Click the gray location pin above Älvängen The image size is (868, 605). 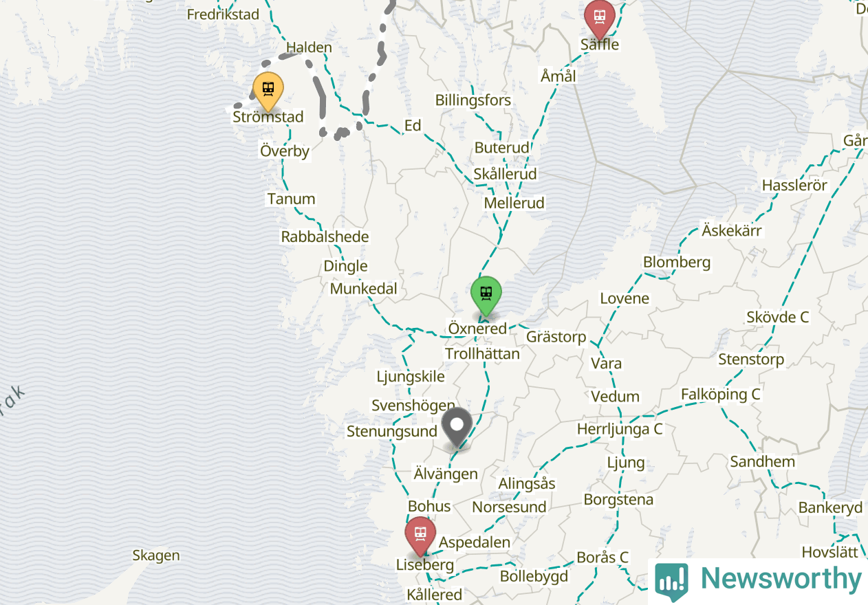pyautogui.click(x=457, y=428)
